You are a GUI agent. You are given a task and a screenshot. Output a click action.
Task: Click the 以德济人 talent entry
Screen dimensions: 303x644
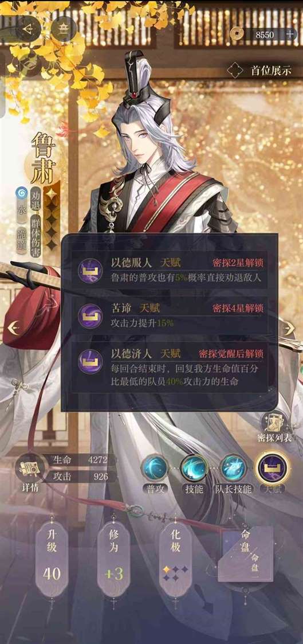click(x=170, y=366)
